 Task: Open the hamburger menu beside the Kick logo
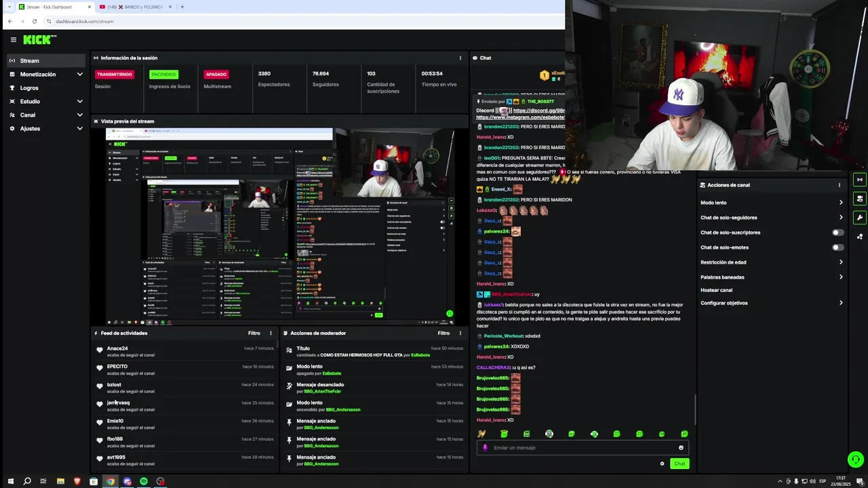pos(13,40)
